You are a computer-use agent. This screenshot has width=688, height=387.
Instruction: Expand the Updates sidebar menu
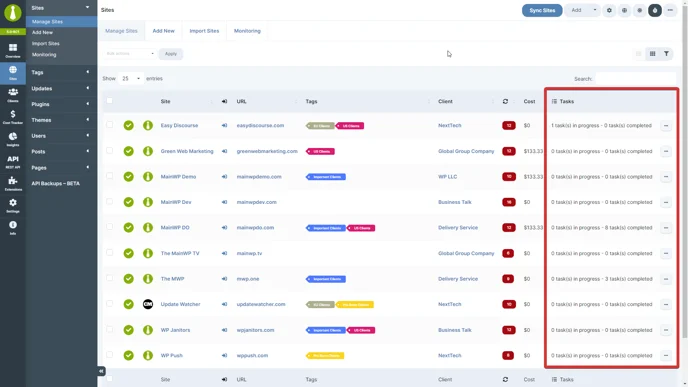[61, 88]
